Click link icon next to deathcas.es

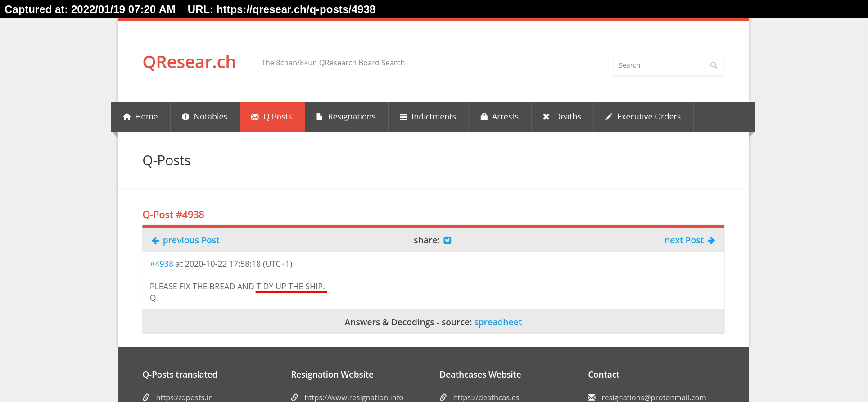coord(443,397)
